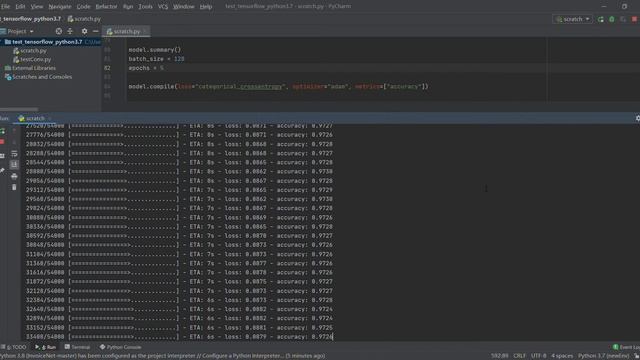Open Run panel settings gear
640x360 pixels.
(637, 118)
